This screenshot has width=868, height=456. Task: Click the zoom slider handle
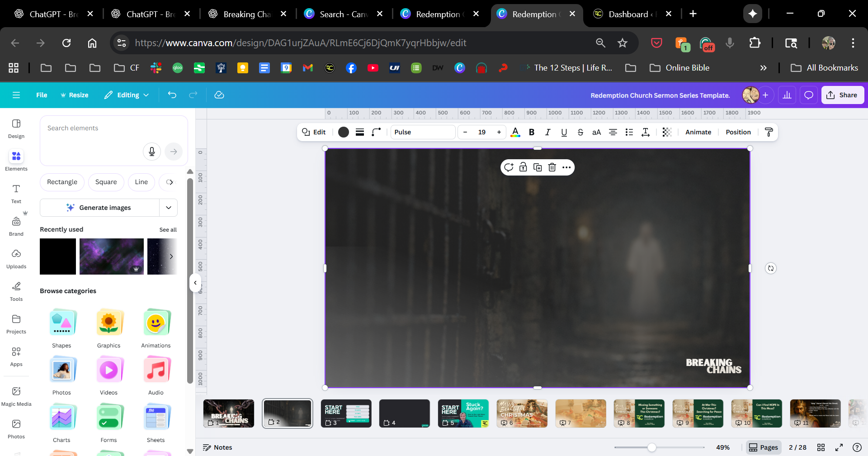(x=651, y=447)
